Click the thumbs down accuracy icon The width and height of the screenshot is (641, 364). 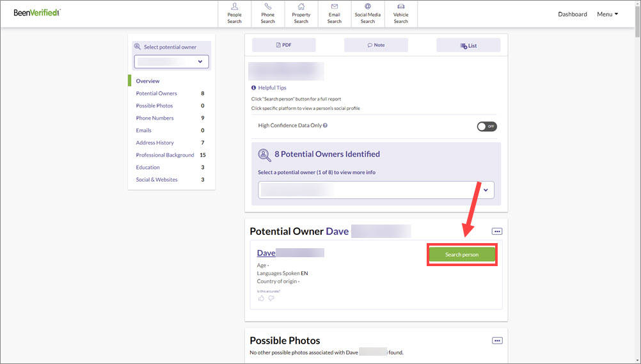click(x=271, y=298)
